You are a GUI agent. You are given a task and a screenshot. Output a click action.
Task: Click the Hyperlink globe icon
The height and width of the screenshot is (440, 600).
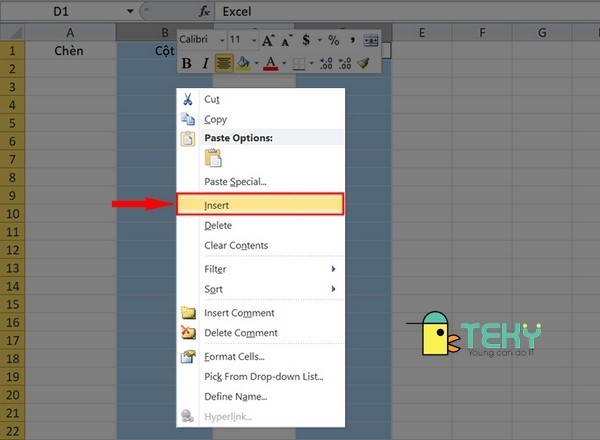coord(188,416)
